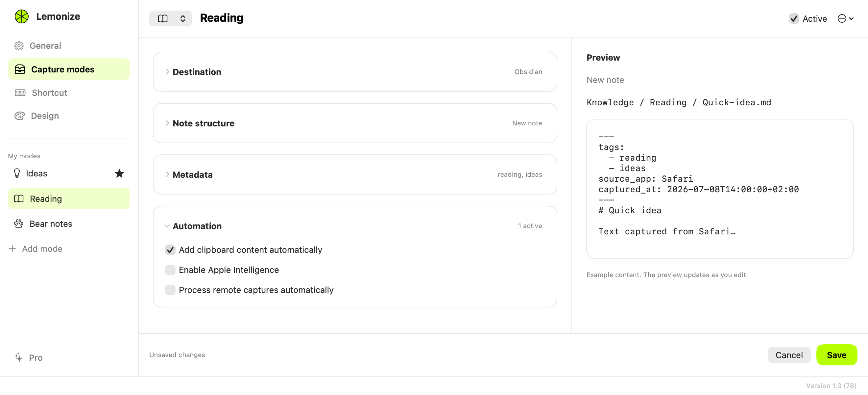Click the 'captured_at' line in preview
The height and width of the screenshot is (395, 868).
pyautogui.click(x=699, y=189)
